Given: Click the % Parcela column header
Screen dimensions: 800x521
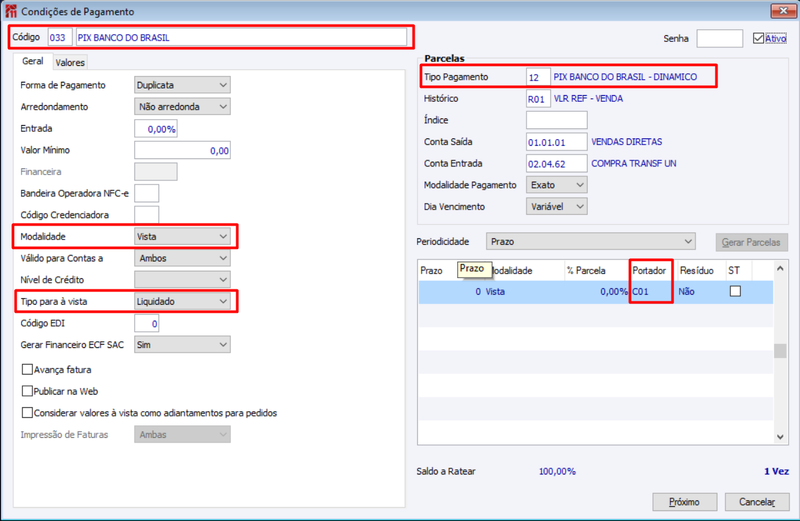Looking at the screenshot, I should [597, 270].
